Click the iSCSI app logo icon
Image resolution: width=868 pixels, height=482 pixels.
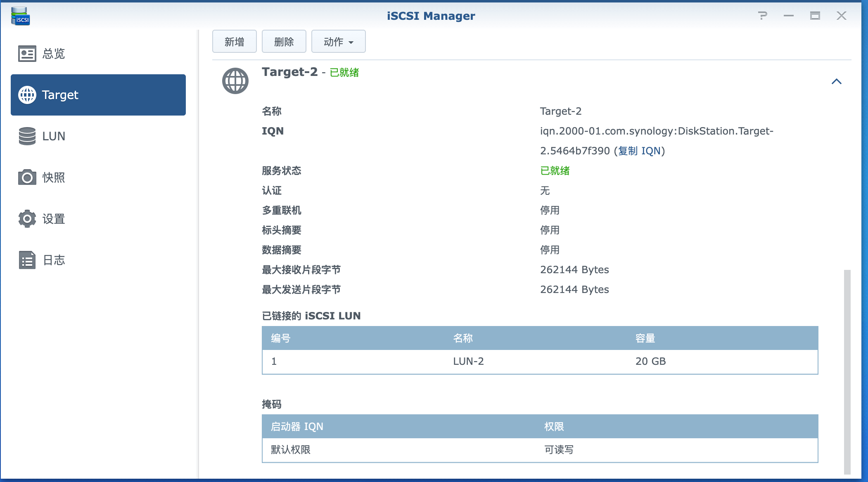tap(20, 16)
